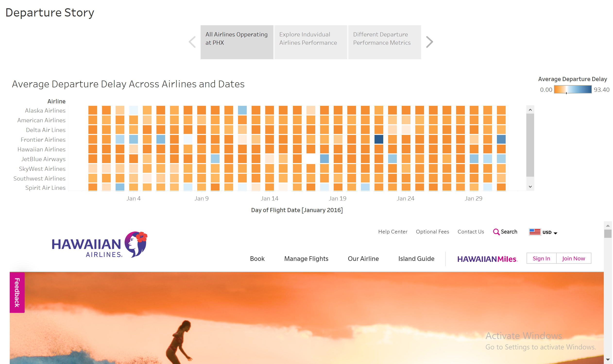Open the Manage Flights menu

[x=306, y=259]
